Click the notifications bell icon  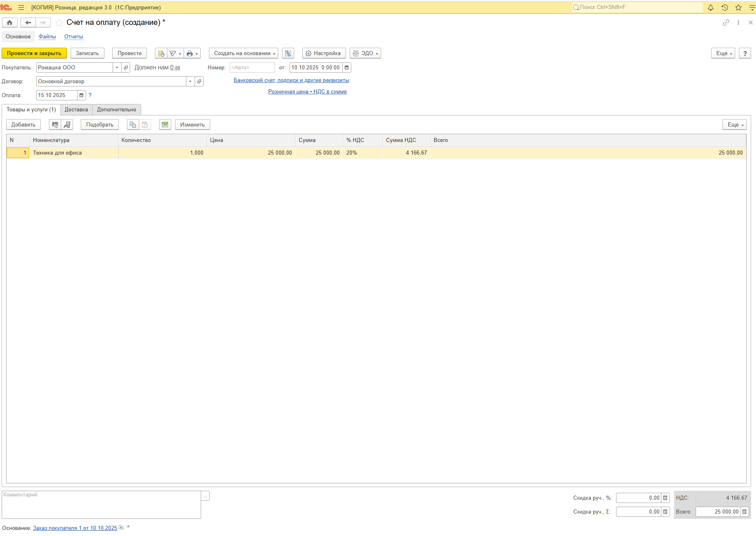(710, 7)
